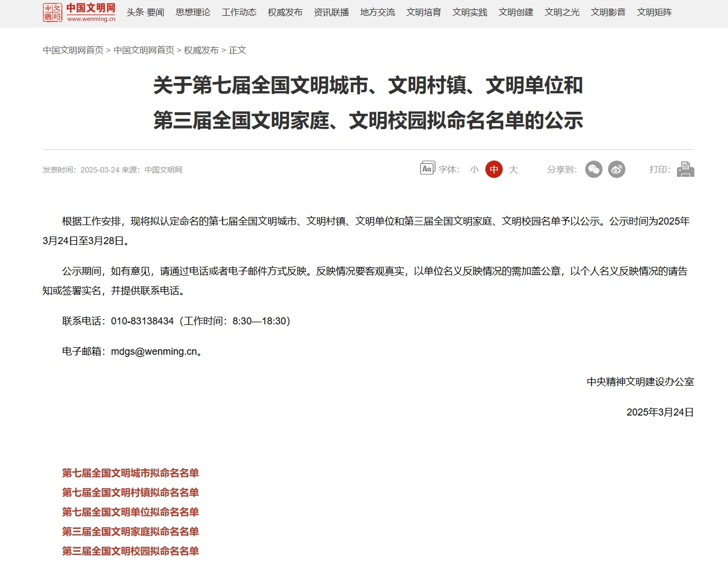The width and height of the screenshot is (728, 575).
Task: Switch font size to large (大)
Action: pyautogui.click(x=514, y=169)
